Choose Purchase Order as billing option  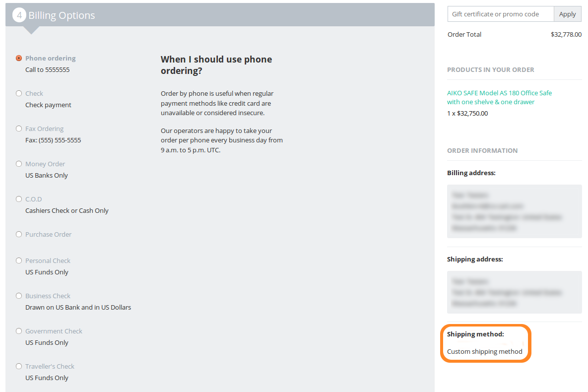point(19,234)
